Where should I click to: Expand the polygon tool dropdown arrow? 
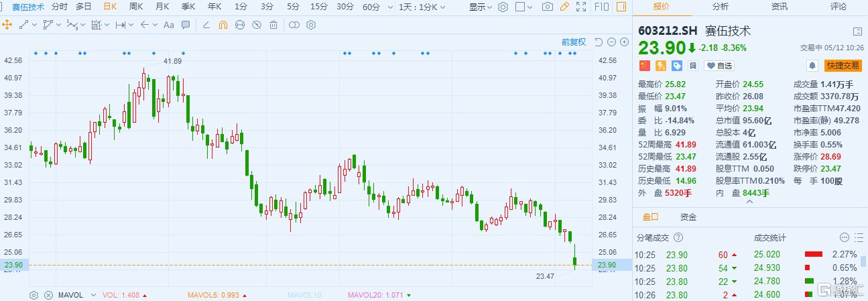click(58, 25)
